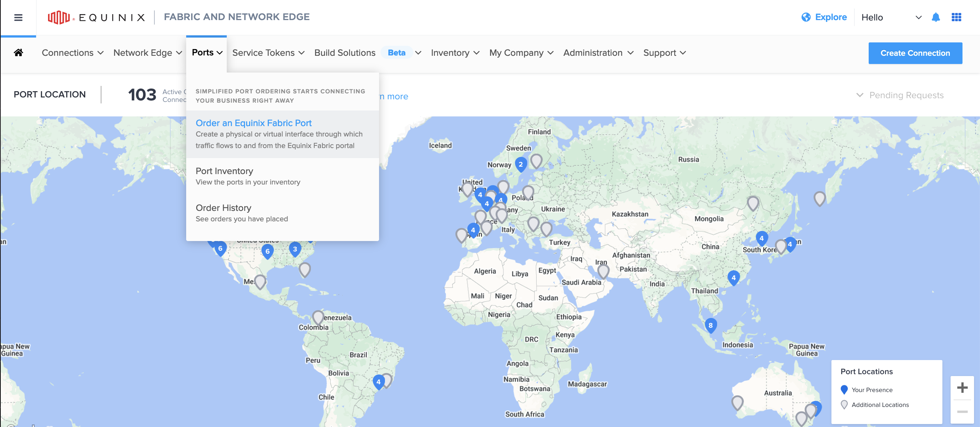The height and width of the screenshot is (427, 980).
Task: Click the Seoul pin numbered 4
Action: (x=761, y=238)
